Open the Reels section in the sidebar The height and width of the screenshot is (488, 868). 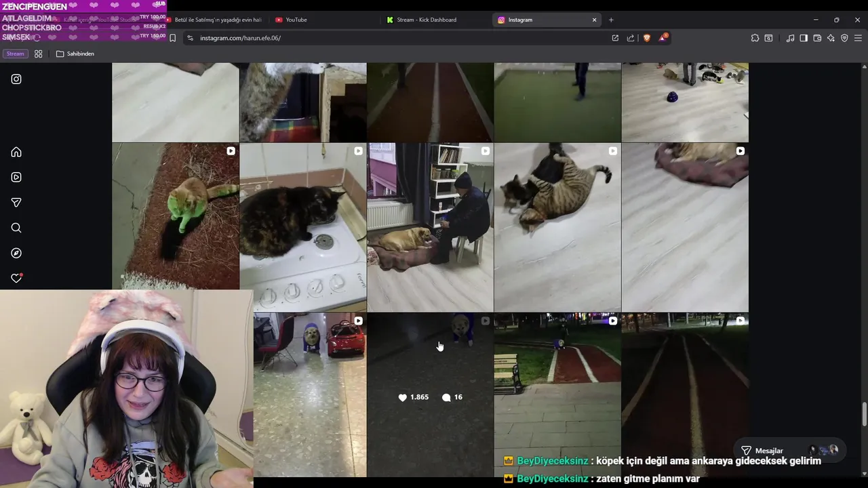click(16, 177)
